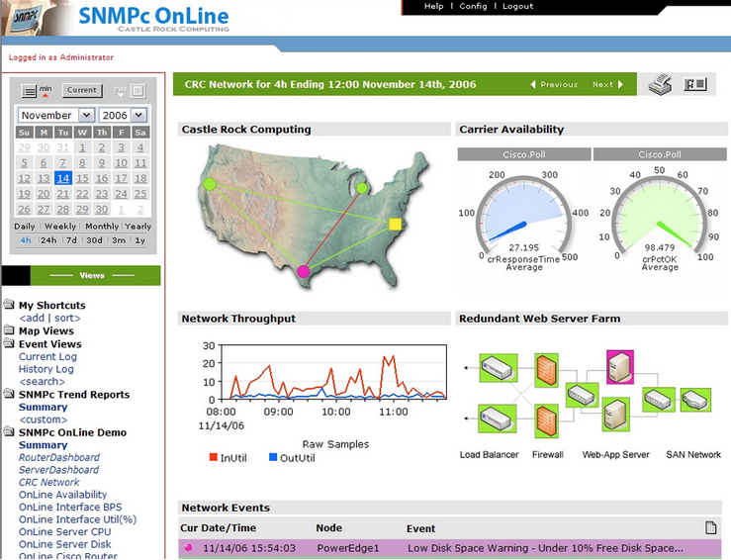Viewport: 731px width, 560px height.
Task: Click the SAN Network switch icon
Action: click(658, 399)
